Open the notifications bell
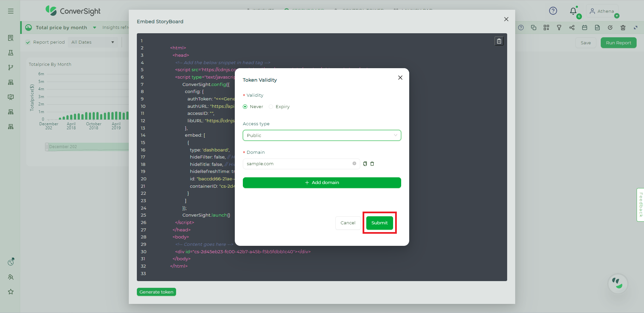Viewport: 644px width, 313px height. (573, 11)
